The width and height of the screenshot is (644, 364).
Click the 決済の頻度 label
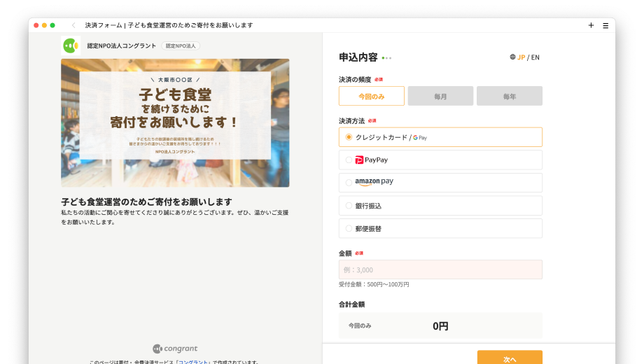355,79
